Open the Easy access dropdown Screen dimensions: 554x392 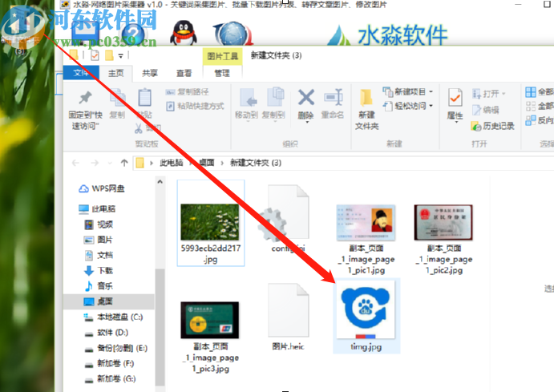click(408, 106)
